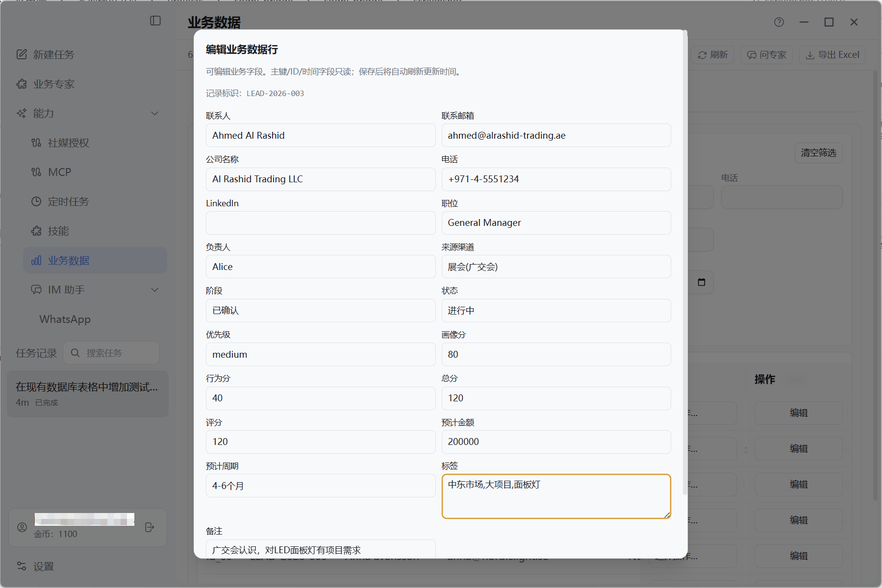Viewport: 882px width, 588px height.
Task: Click the 电话 field with +971-4-5551234
Action: pyautogui.click(x=556, y=179)
